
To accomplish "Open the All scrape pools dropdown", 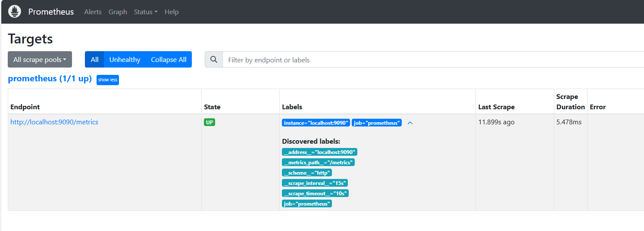I will pos(40,60).
